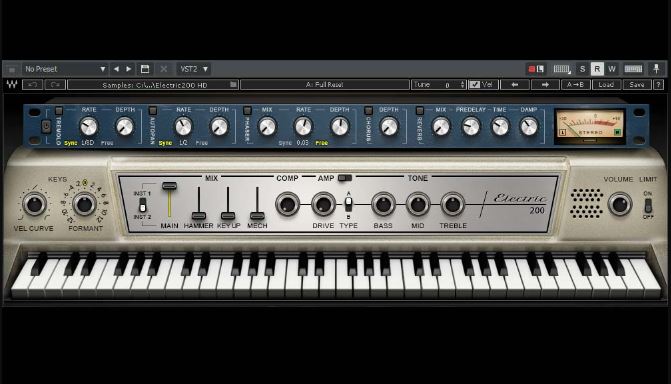Toggle the Vel checkbox
The height and width of the screenshot is (384, 671).
pos(475,85)
